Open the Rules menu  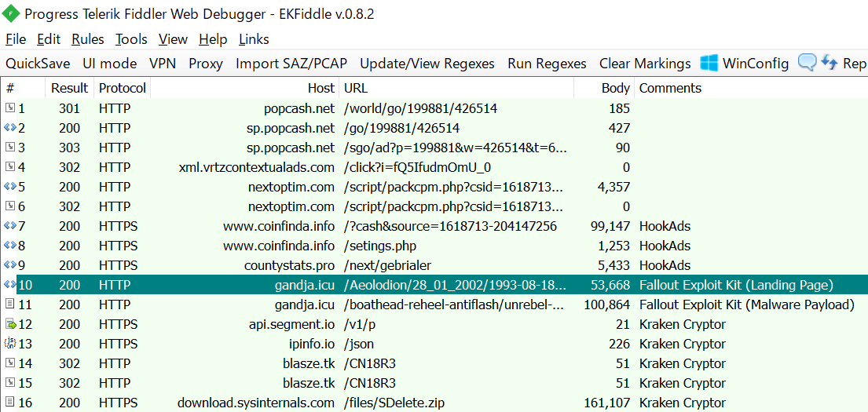pos(87,39)
